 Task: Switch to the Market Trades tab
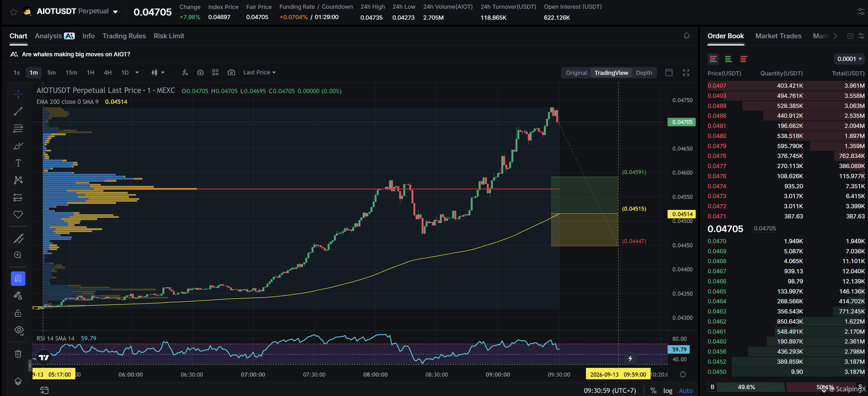778,36
